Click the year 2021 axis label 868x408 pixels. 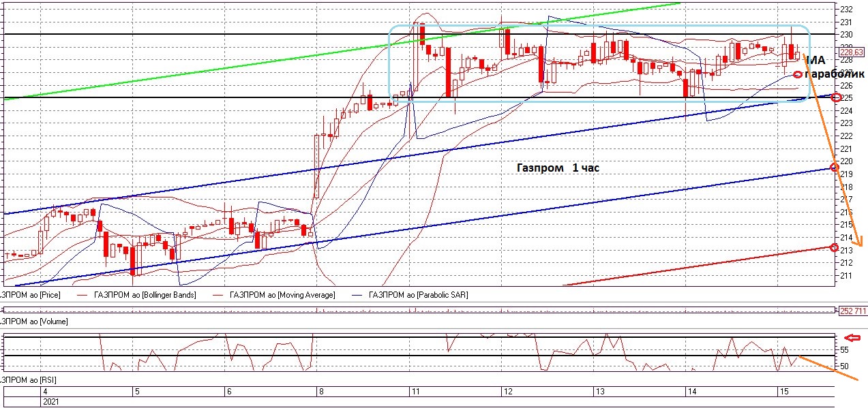[x=51, y=403]
